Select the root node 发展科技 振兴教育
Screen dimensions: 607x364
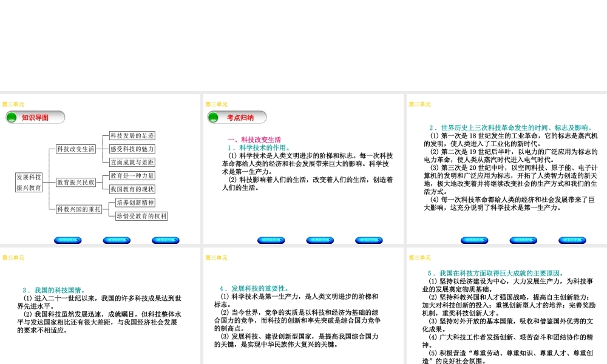(x=29, y=182)
